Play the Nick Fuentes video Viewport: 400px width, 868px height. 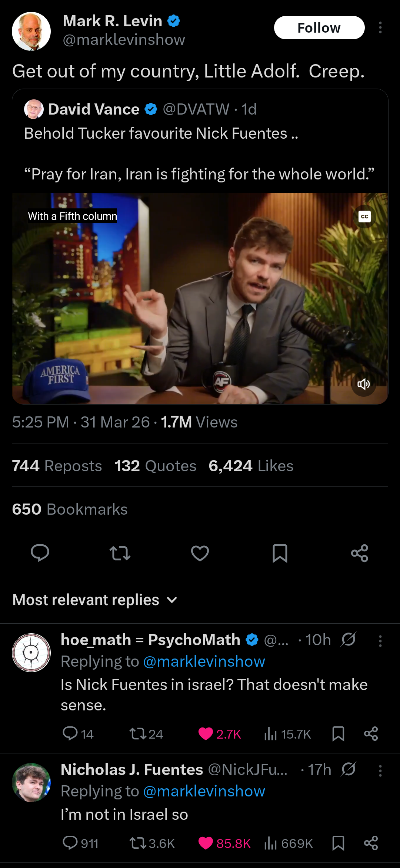[x=200, y=298]
